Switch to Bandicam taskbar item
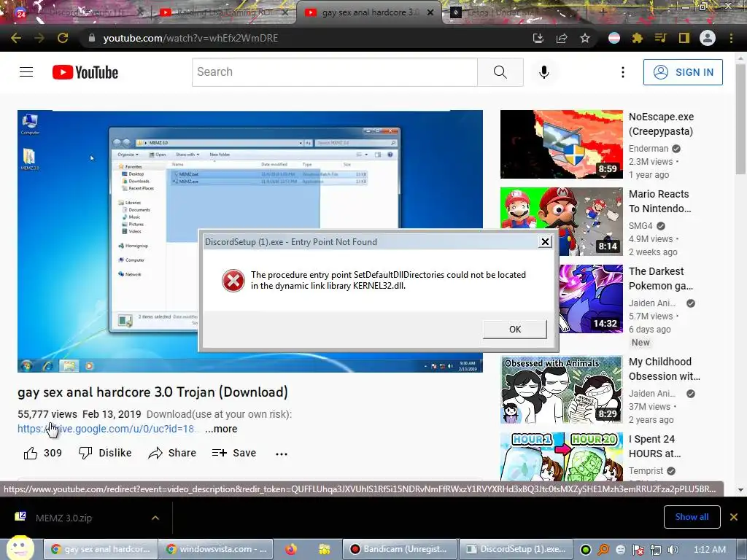 pos(400,549)
